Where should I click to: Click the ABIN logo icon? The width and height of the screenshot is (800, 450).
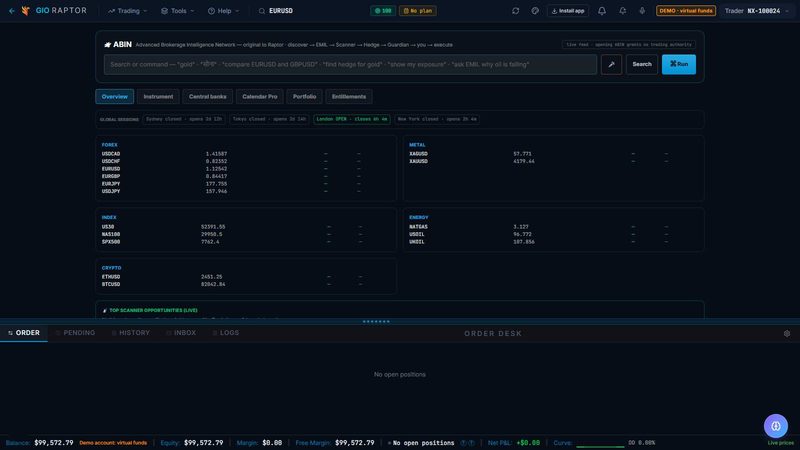pyautogui.click(x=108, y=45)
